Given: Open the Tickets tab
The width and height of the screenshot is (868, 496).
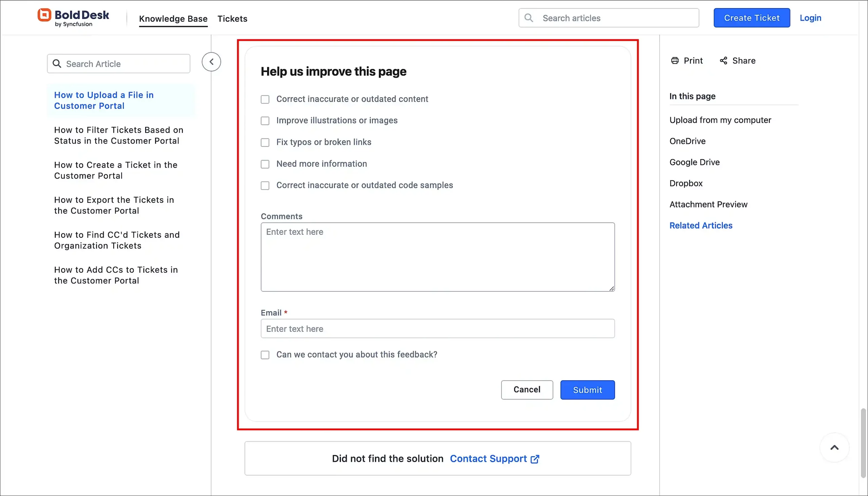Looking at the screenshot, I should [233, 19].
